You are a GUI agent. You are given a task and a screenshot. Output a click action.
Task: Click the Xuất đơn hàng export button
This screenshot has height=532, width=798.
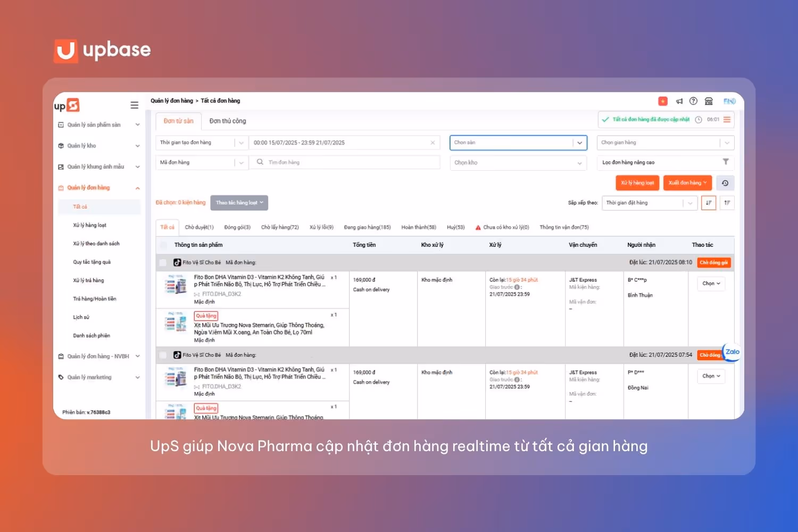point(688,183)
